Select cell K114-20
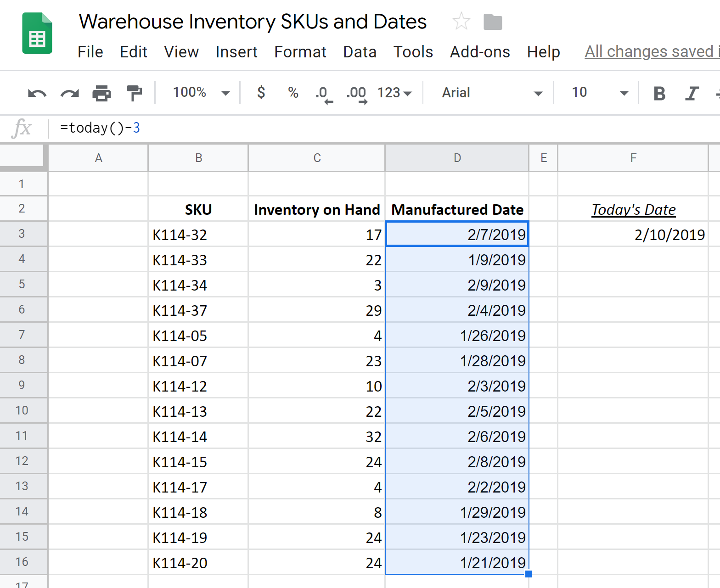 pos(198,563)
